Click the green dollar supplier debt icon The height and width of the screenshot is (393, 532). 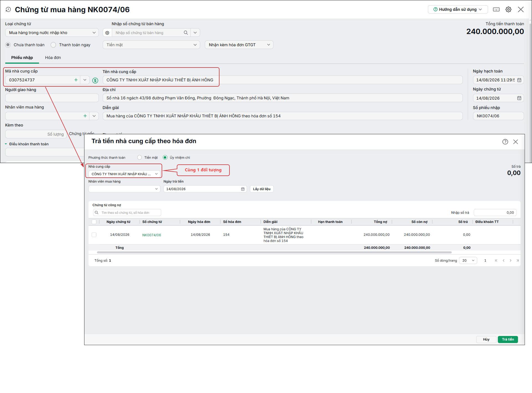point(95,80)
